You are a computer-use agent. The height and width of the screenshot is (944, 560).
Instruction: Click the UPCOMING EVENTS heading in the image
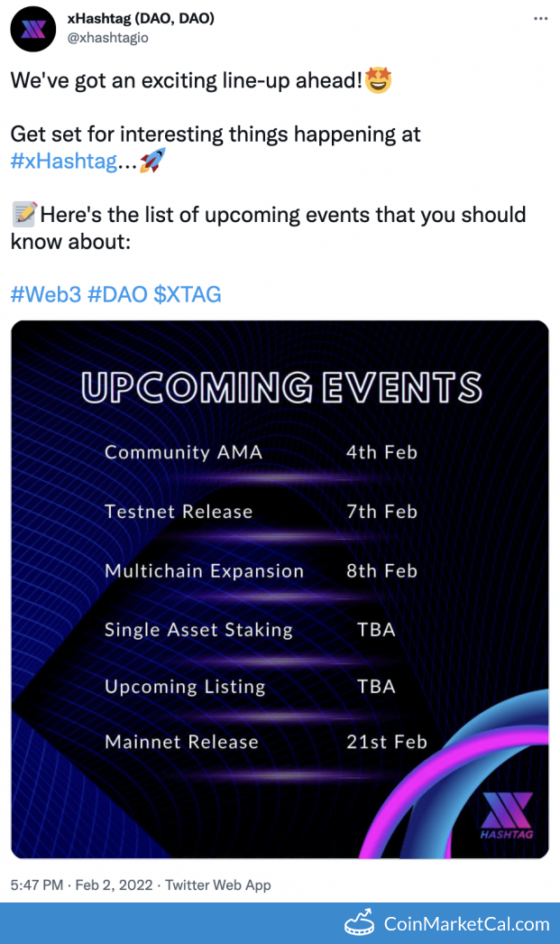(280, 387)
